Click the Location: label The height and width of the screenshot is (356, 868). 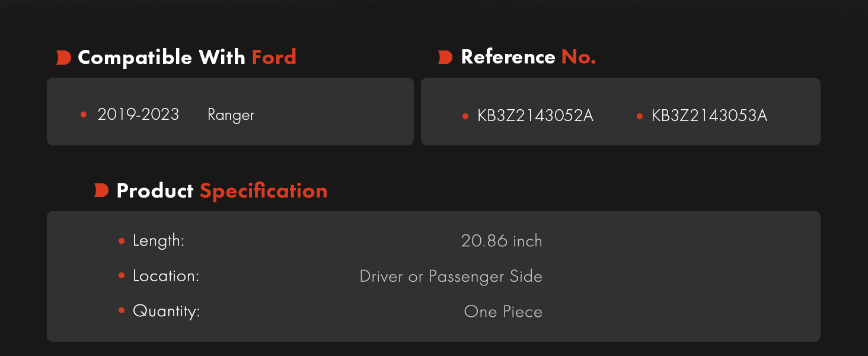(x=166, y=276)
